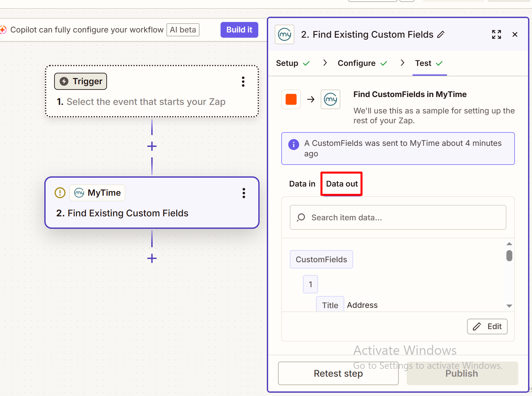
Task: Select the Title field label
Action: (x=330, y=305)
